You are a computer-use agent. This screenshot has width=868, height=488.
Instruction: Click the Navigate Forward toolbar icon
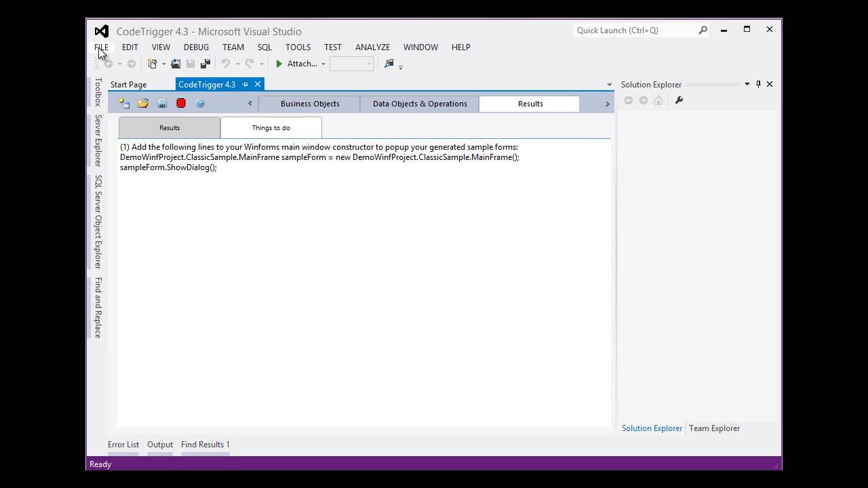[x=132, y=64]
